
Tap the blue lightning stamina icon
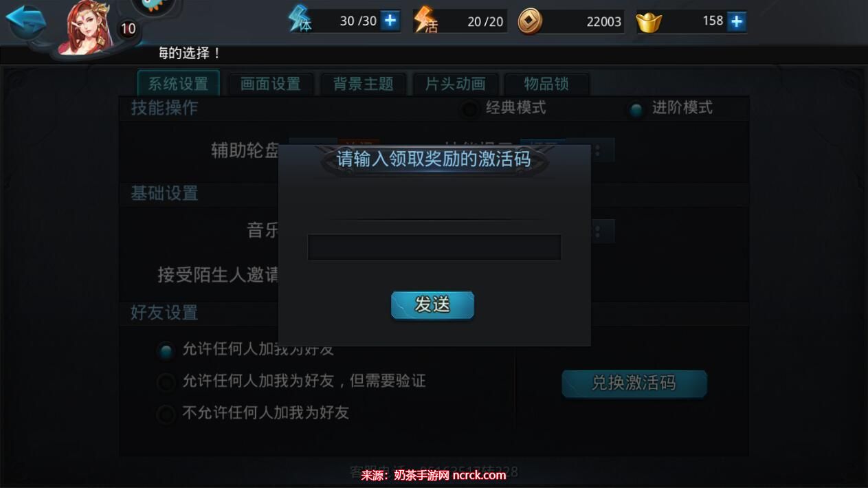[x=300, y=19]
